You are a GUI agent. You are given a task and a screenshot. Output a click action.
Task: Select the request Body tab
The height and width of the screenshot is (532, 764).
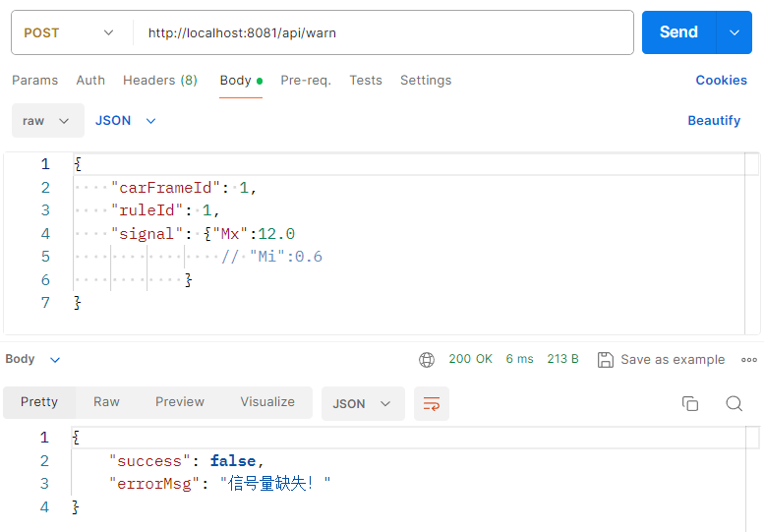coord(241,81)
